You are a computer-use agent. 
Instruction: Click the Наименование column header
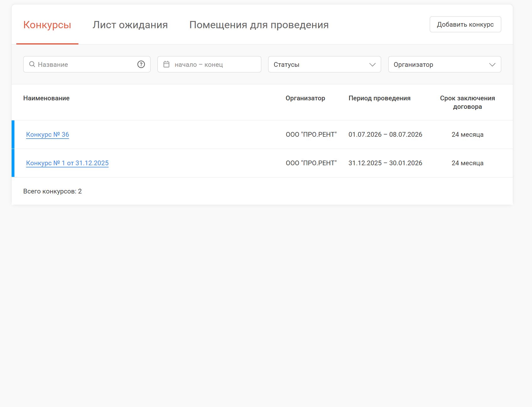coord(46,98)
